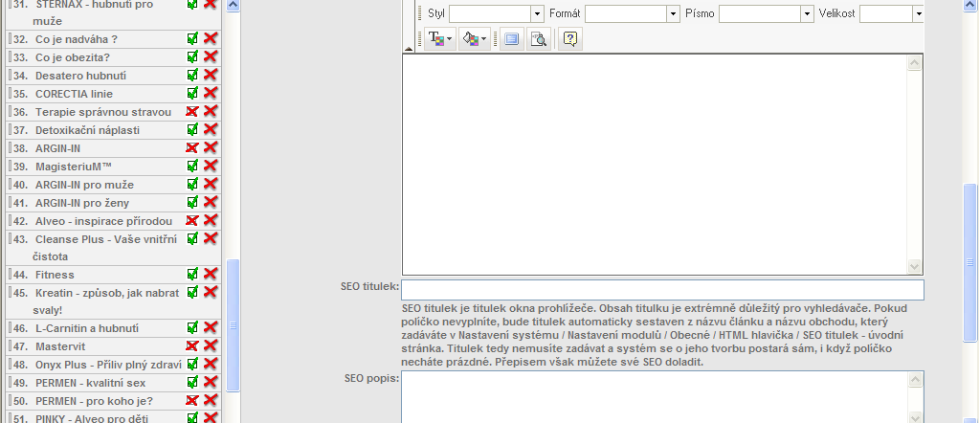
Task: Open the 'Detoxikační náplasti' article
Action: pos(87,130)
